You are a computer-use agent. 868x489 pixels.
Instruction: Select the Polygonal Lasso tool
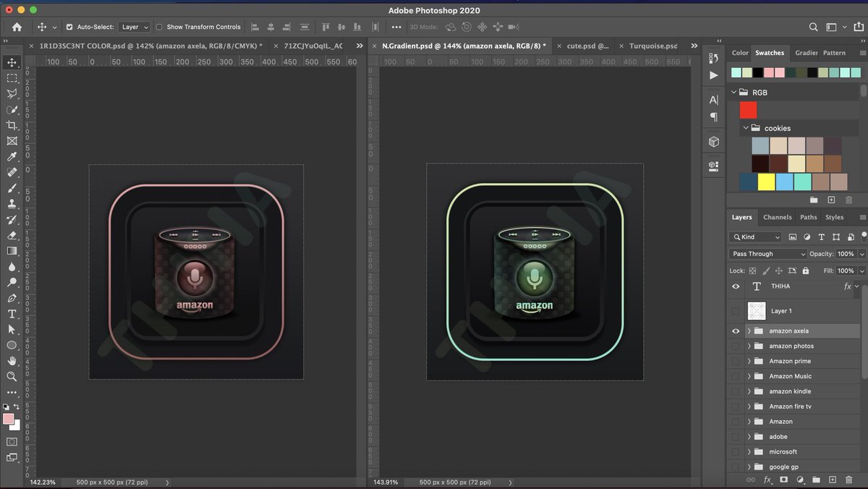click(x=12, y=94)
